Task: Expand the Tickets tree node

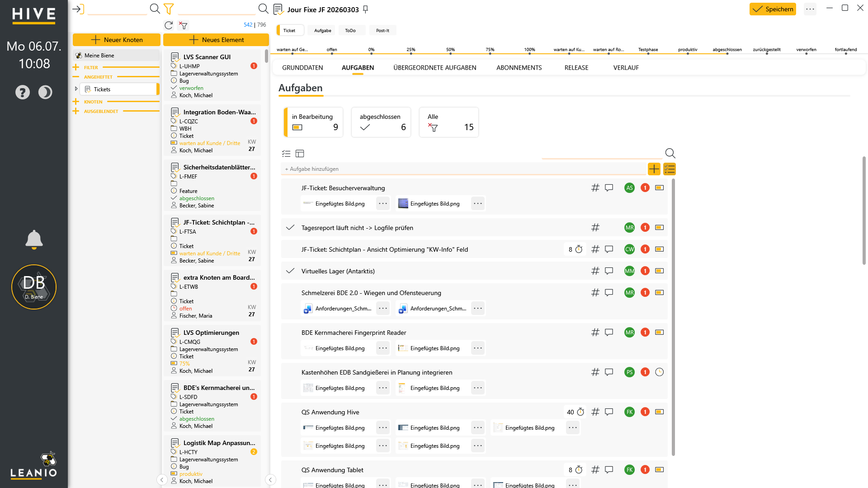Action: pyautogui.click(x=76, y=89)
